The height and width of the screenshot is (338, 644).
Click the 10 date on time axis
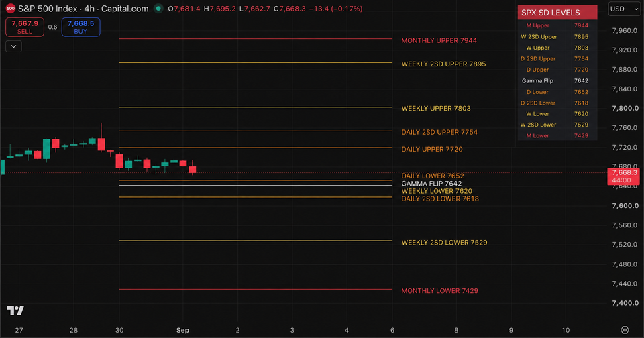[x=566, y=330]
